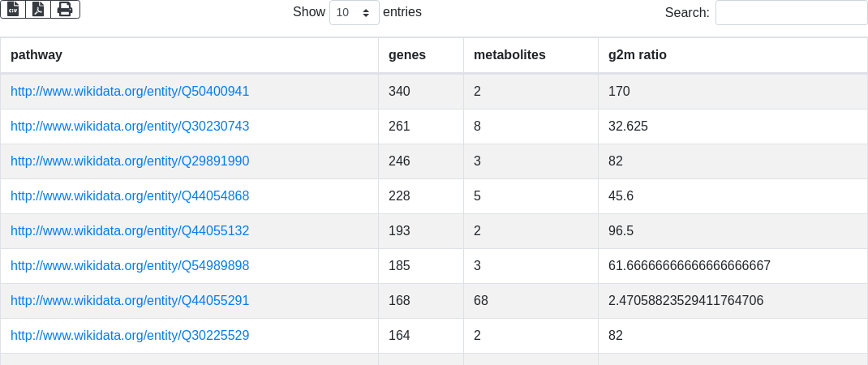Image resolution: width=868 pixels, height=365 pixels.
Task: Sort by the g2m ratio column header
Action: (638, 55)
